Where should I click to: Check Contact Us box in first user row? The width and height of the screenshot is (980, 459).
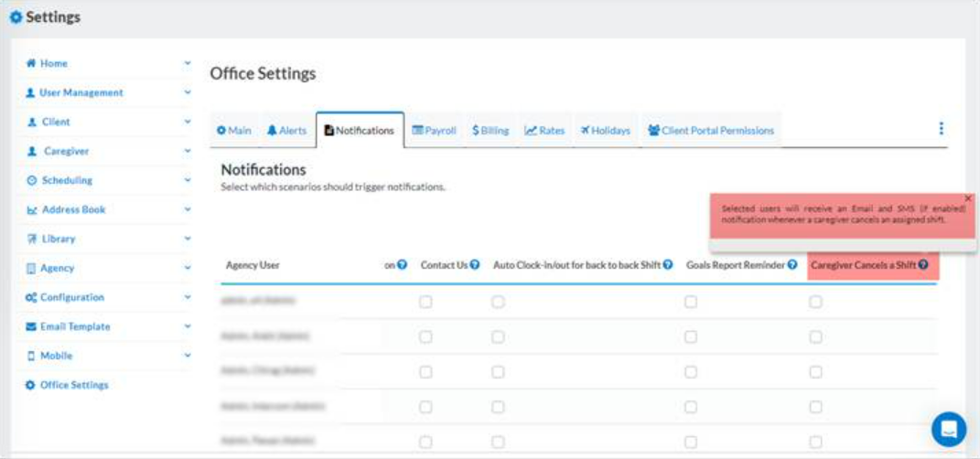coord(425,303)
